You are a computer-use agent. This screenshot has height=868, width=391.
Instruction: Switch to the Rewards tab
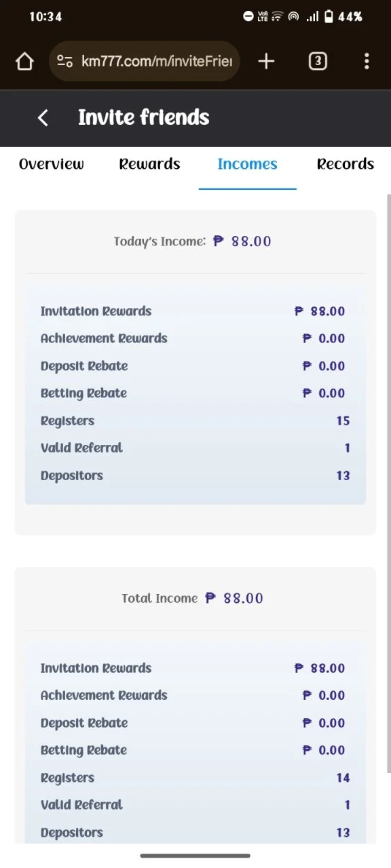[x=149, y=164]
